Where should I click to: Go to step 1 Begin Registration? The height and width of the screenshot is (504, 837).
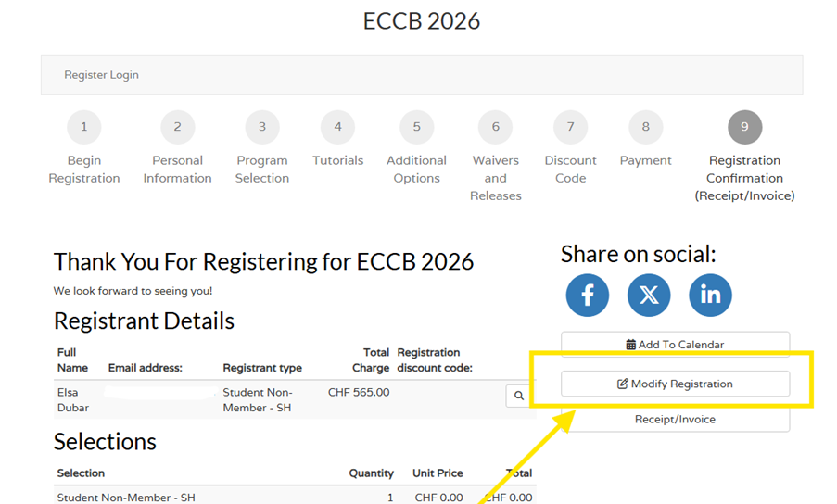tap(84, 127)
